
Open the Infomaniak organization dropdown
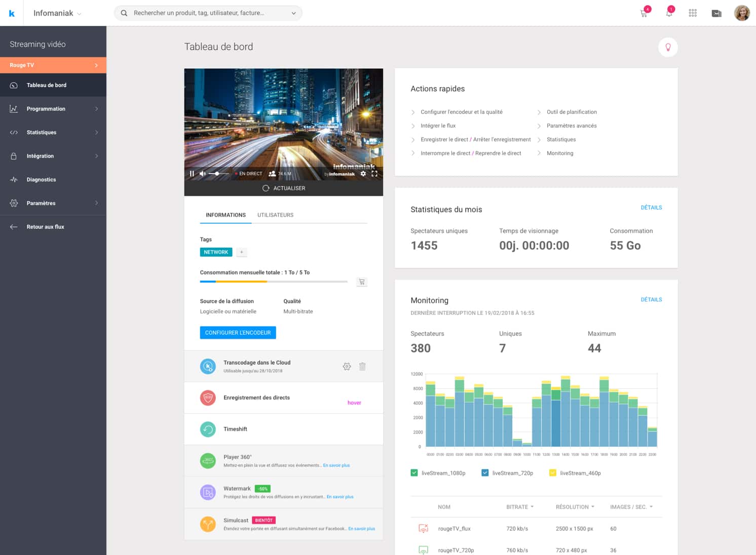click(57, 13)
